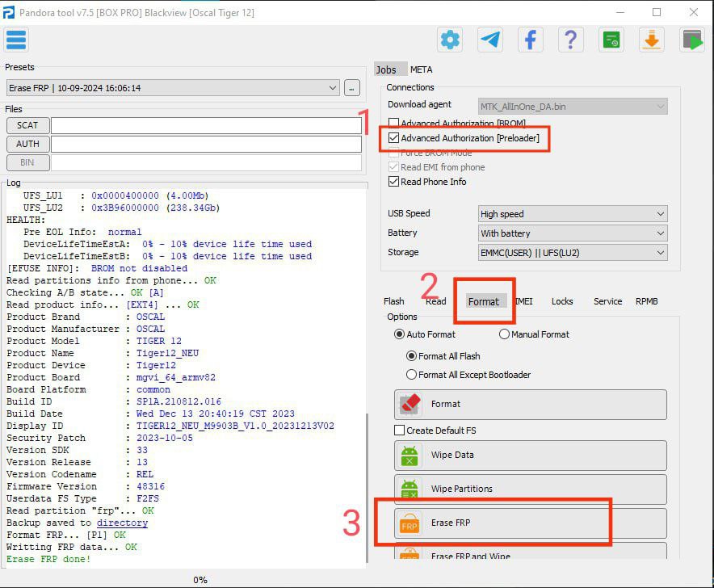This screenshot has height=588, width=714.
Task: Click 'mgvi_64_armv82' product board value
Action: [176, 377]
